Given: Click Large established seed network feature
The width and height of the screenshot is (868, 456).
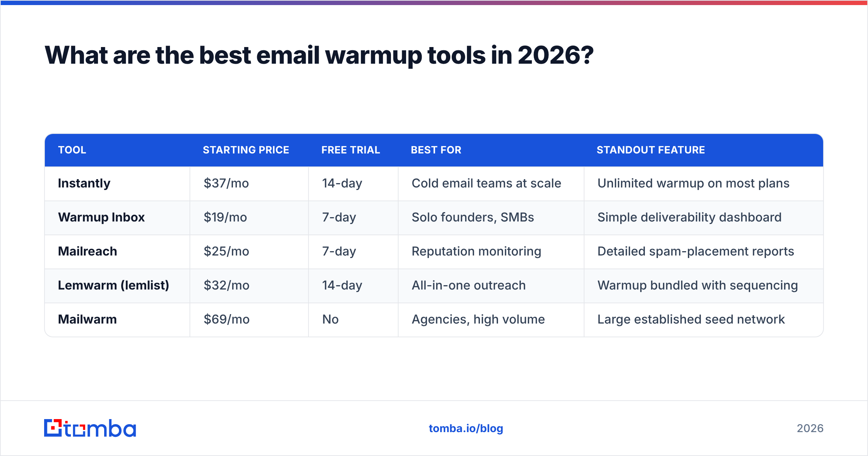Looking at the screenshot, I should tap(691, 320).
